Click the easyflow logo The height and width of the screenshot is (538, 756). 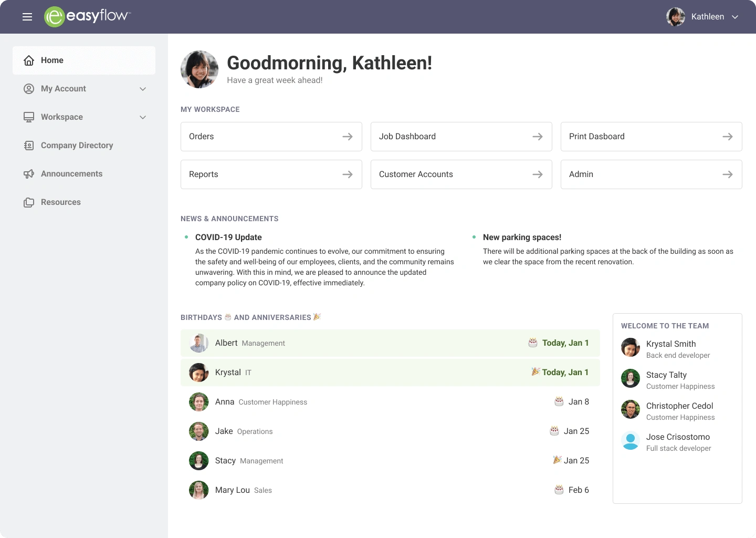click(x=87, y=16)
